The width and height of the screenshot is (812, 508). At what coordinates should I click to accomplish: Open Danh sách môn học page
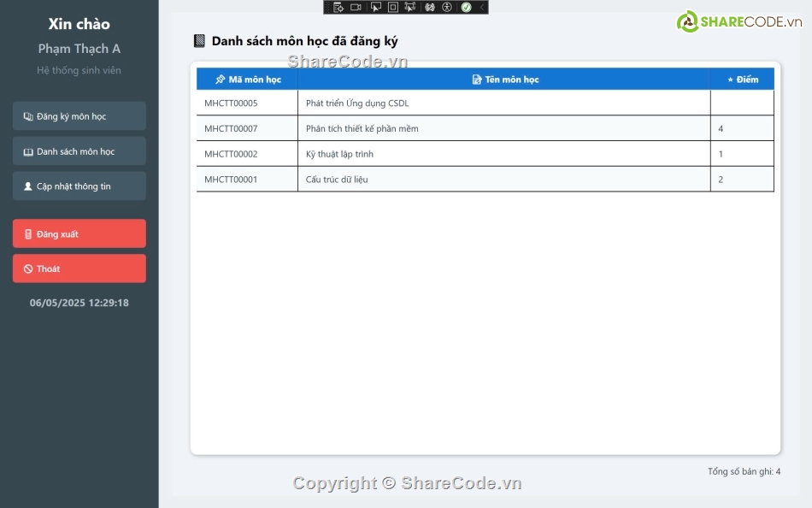click(x=79, y=151)
